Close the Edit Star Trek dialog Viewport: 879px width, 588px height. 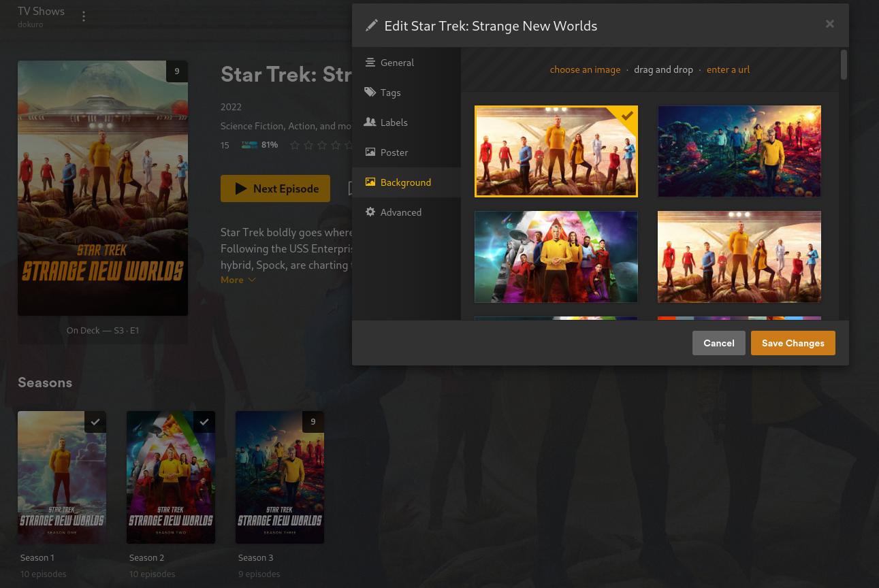pyautogui.click(x=829, y=24)
